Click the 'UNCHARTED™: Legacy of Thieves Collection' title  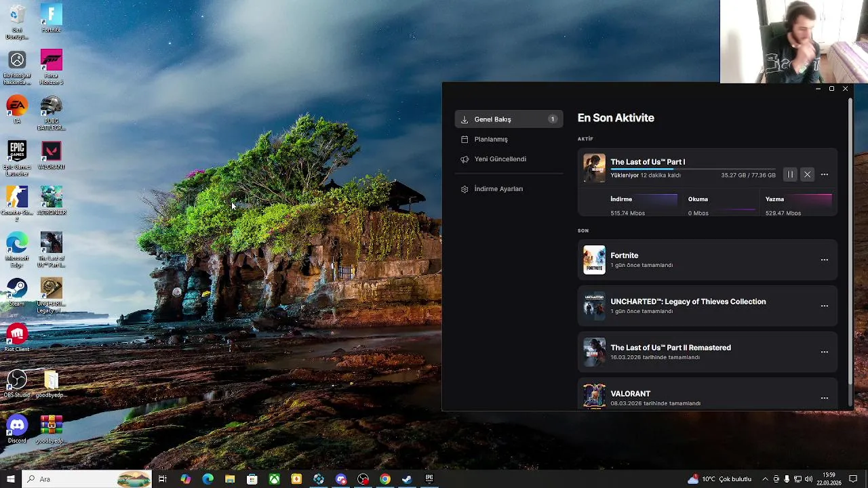[x=688, y=302]
